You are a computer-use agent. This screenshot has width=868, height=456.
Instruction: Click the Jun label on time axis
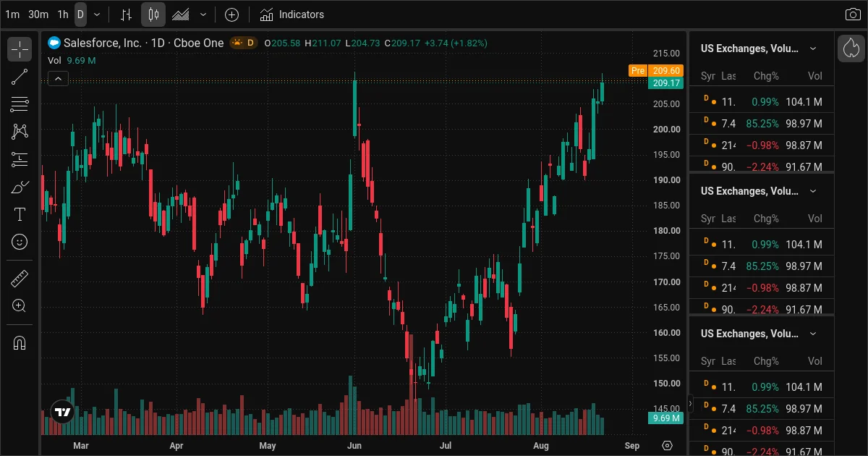(x=354, y=446)
